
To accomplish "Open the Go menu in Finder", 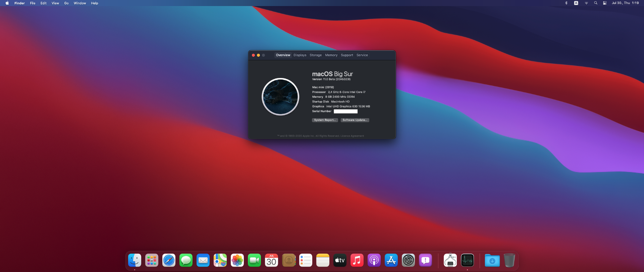I will 66,3.
